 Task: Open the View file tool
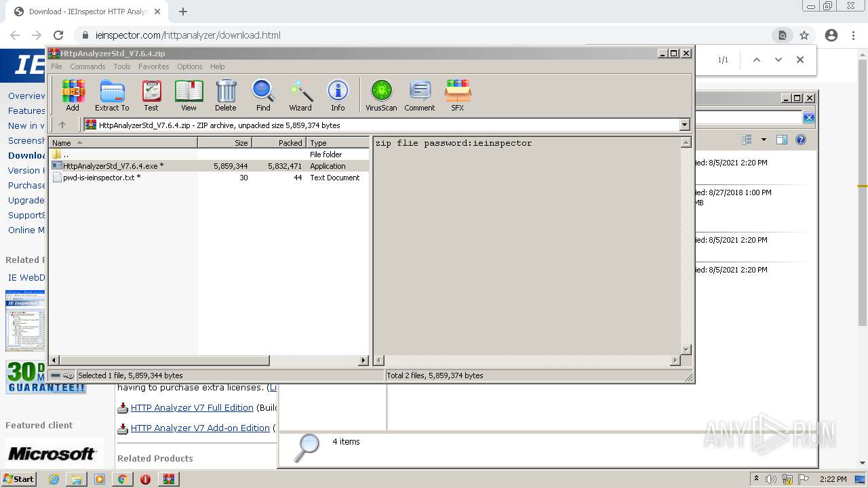coord(189,95)
